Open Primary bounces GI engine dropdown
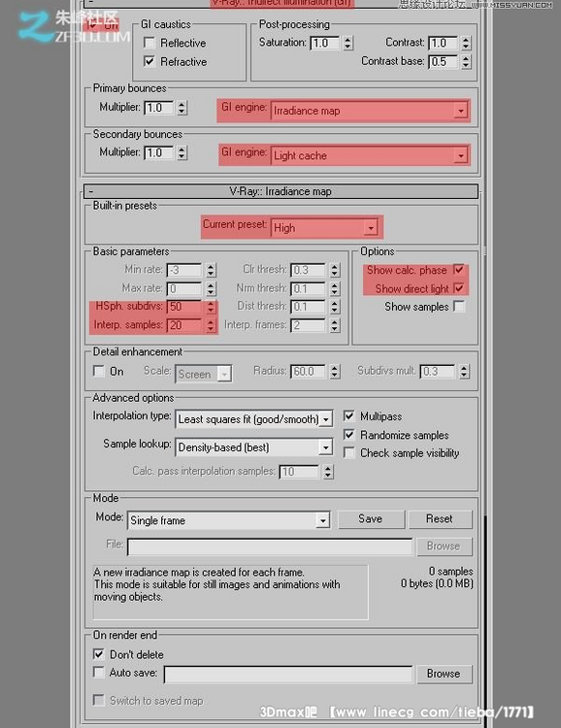 coord(369,111)
